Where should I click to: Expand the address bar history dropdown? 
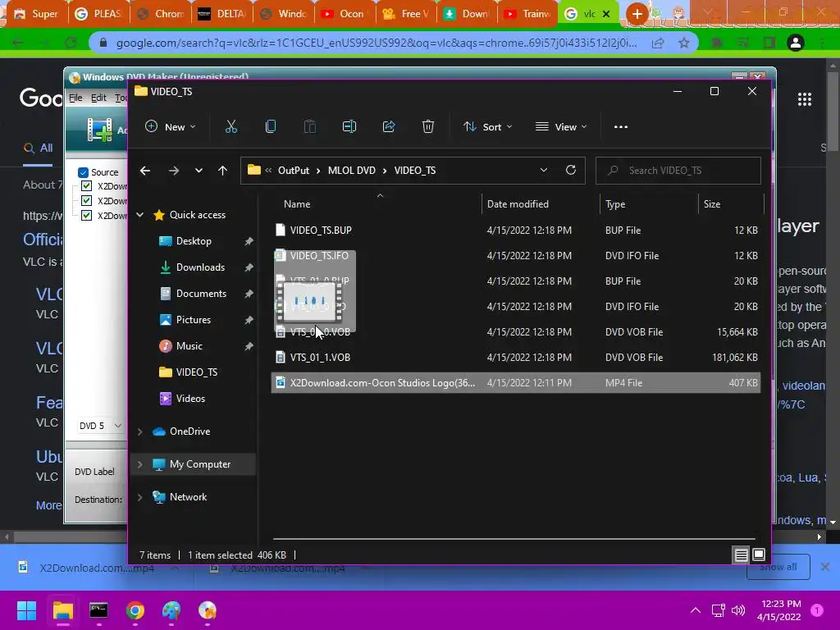(543, 170)
